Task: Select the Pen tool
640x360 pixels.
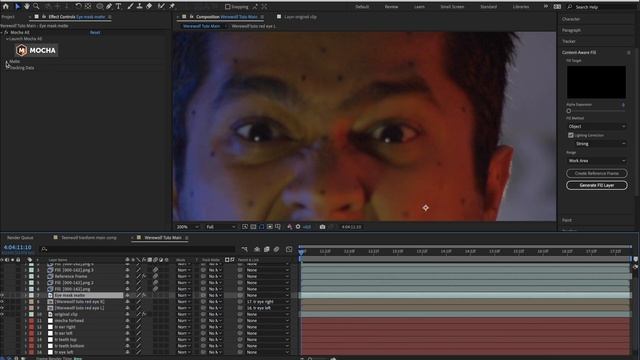Action: [109, 6]
